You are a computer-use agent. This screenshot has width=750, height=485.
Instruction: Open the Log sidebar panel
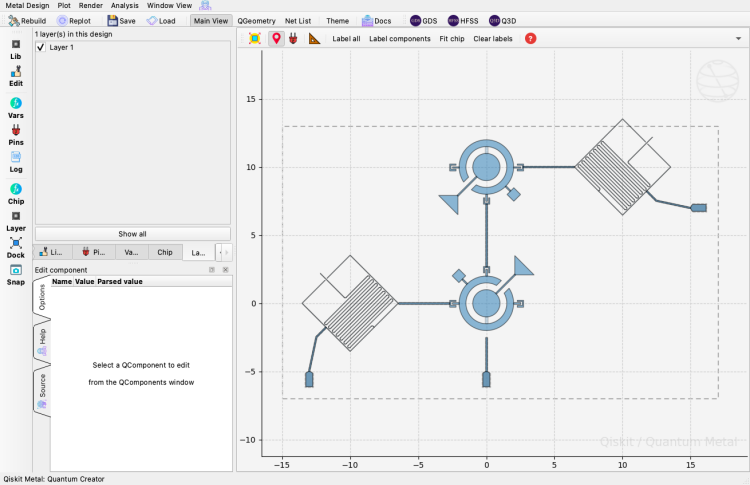[16, 162]
